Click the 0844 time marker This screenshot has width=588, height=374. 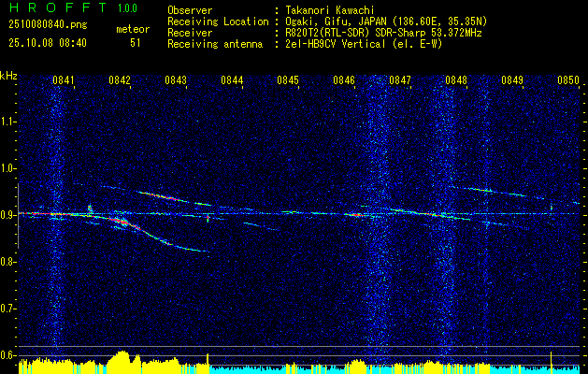[x=232, y=80]
